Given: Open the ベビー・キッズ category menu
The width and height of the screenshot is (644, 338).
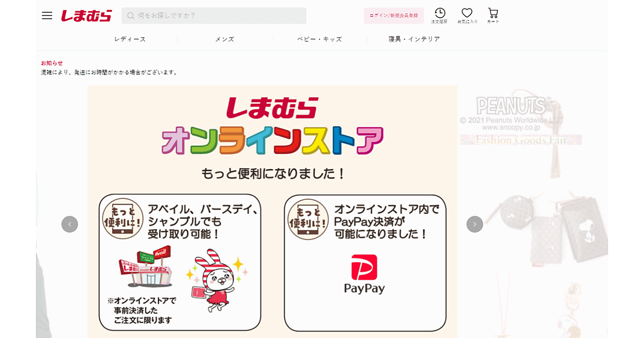Looking at the screenshot, I should (319, 39).
